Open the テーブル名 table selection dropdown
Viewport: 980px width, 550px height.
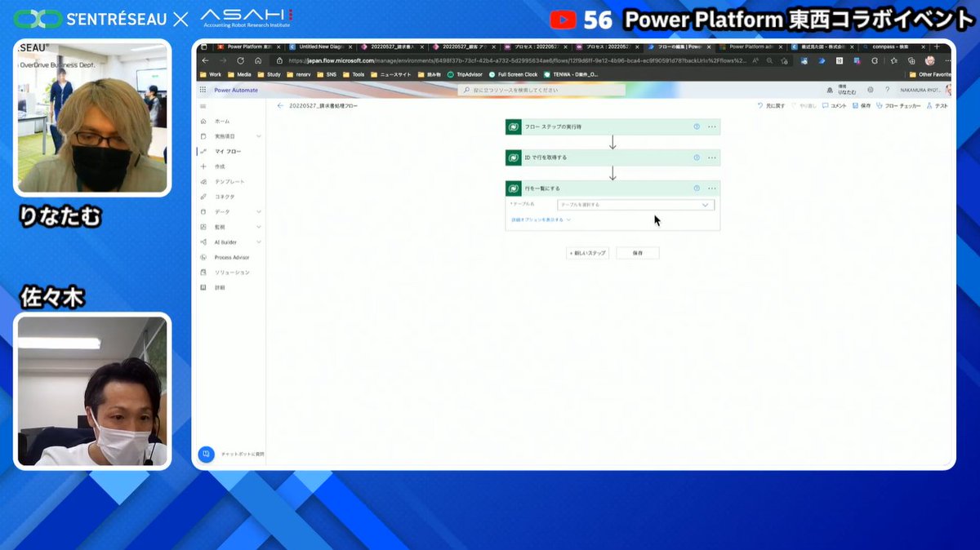point(635,205)
